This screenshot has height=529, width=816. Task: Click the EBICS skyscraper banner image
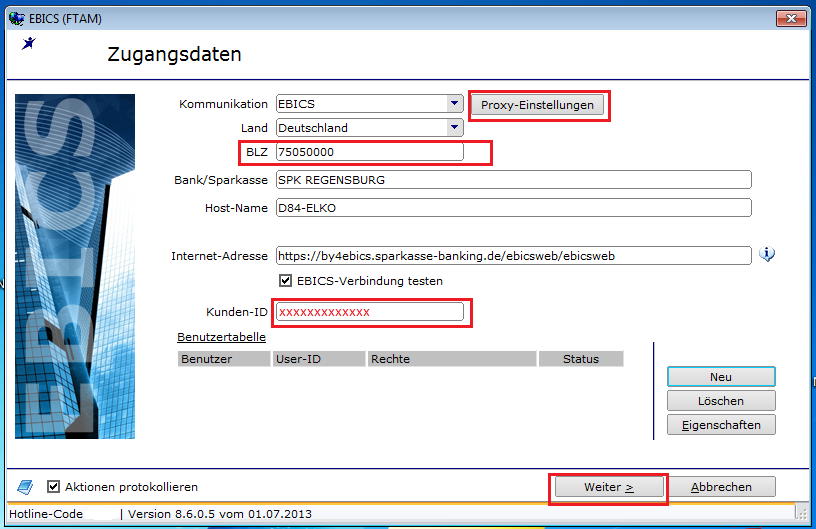[75, 266]
